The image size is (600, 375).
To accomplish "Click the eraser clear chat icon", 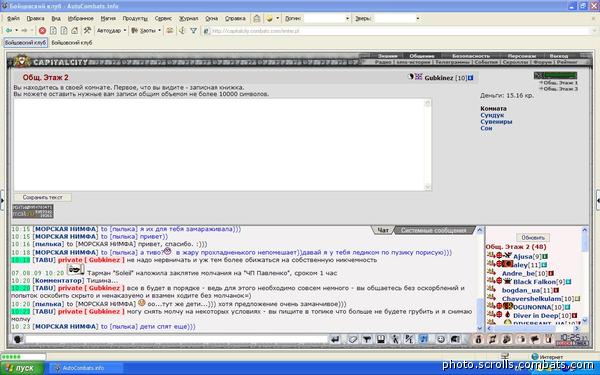I will 352,339.
